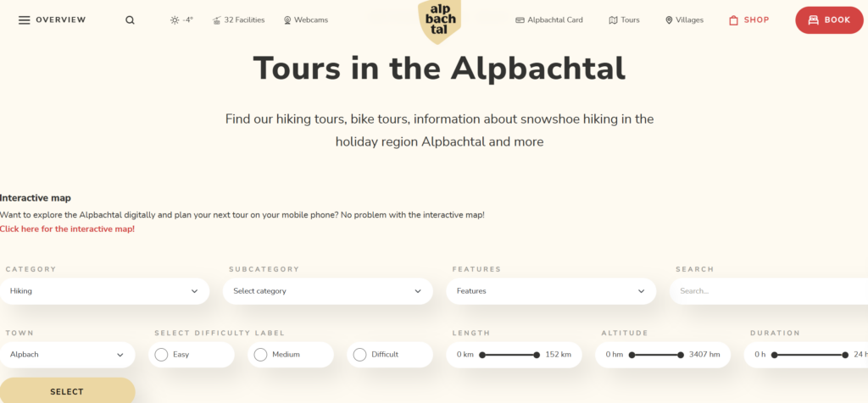Open the Tours menu item
868x403 pixels.
click(624, 20)
